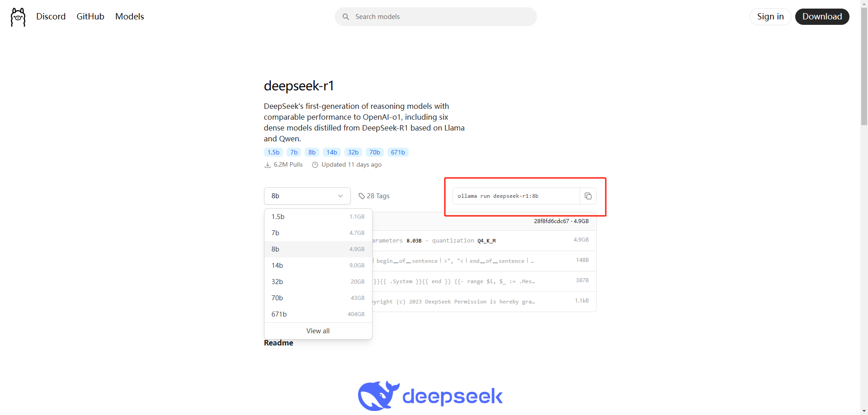Click the DeepSeek whale logo image
The height and width of the screenshot is (415, 868).
pos(430,396)
